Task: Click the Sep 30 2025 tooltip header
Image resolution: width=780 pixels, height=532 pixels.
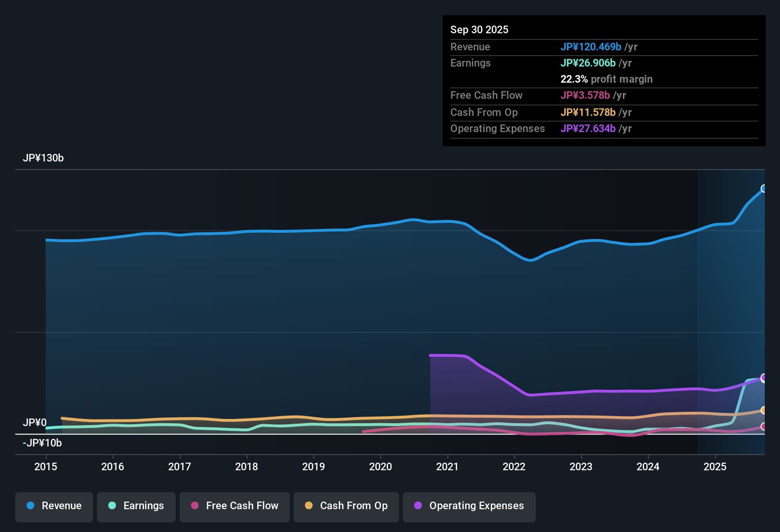Action: coord(479,29)
